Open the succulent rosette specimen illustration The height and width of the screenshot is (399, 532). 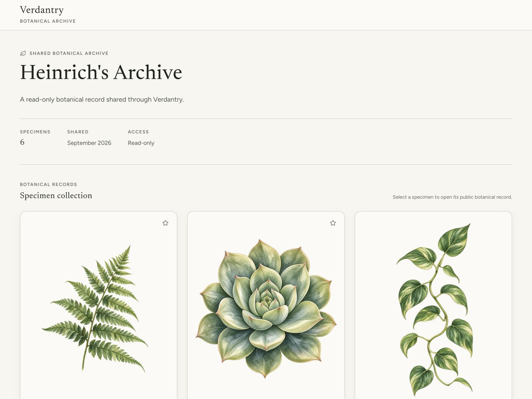tap(266, 308)
